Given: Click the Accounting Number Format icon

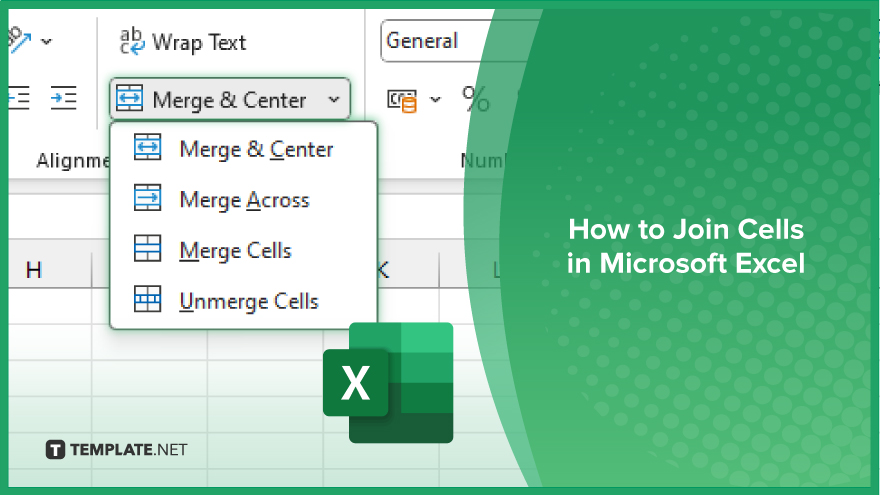Looking at the screenshot, I should [x=402, y=100].
